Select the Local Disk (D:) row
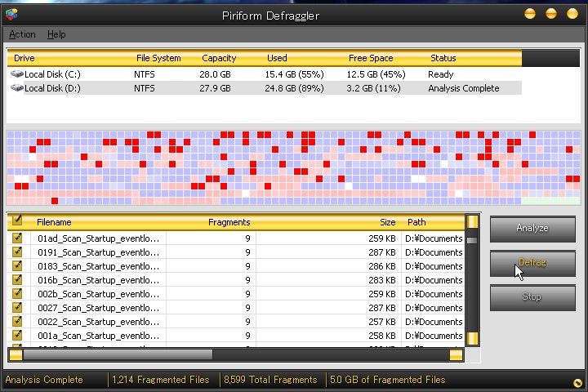The height and width of the screenshot is (392, 588). coord(265,88)
